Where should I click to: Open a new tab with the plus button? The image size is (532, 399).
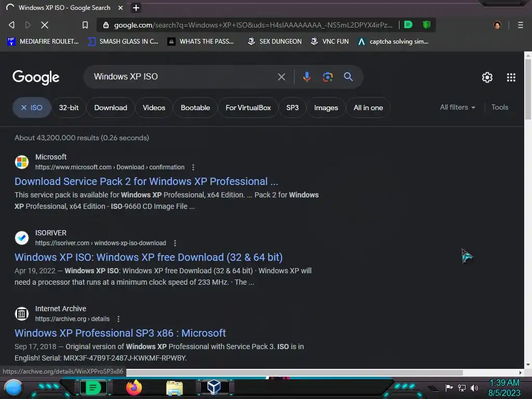(136, 8)
